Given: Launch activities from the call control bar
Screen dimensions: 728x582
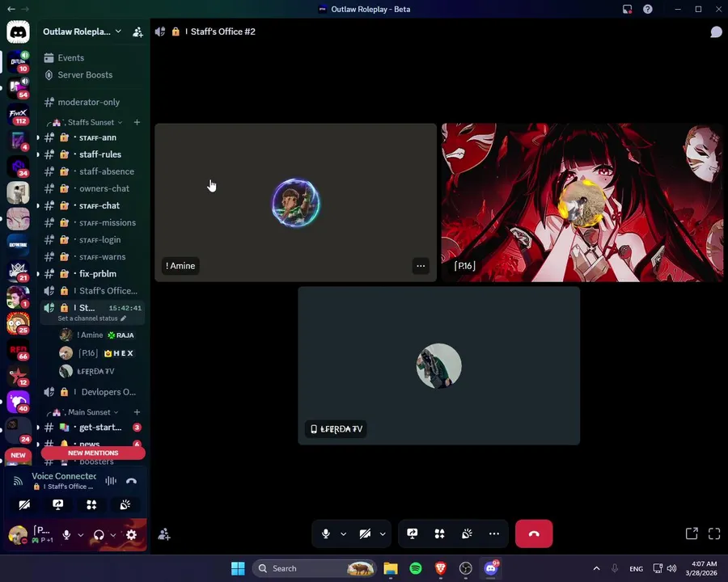Looking at the screenshot, I should point(440,533).
